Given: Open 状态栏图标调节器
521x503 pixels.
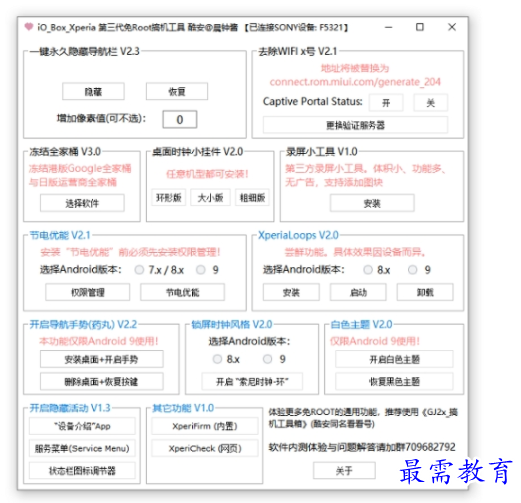Looking at the screenshot, I should 82,471.
